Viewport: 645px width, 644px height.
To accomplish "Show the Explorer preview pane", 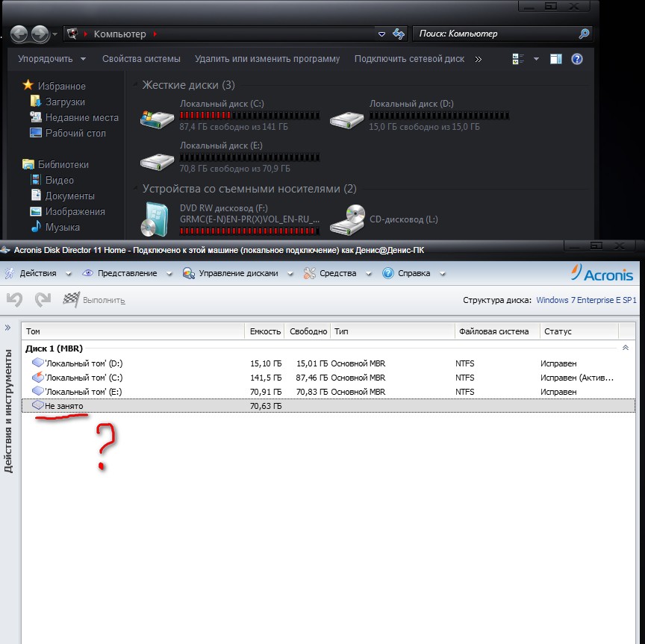I will [555, 59].
